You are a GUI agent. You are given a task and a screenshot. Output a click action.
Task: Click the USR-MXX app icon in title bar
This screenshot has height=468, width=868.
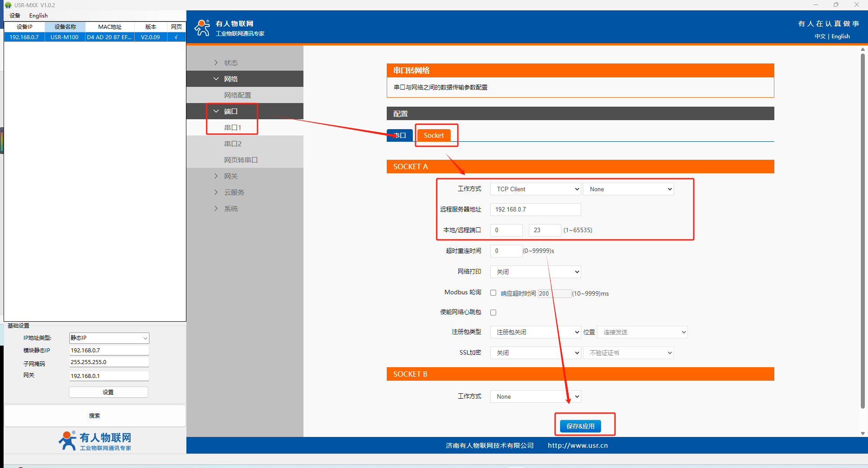[x=8, y=5]
